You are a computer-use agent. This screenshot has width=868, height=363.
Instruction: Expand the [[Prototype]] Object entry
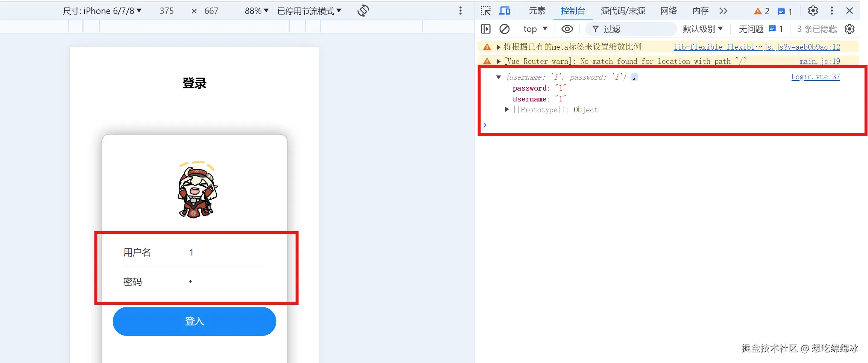pyautogui.click(x=506, y=110)
